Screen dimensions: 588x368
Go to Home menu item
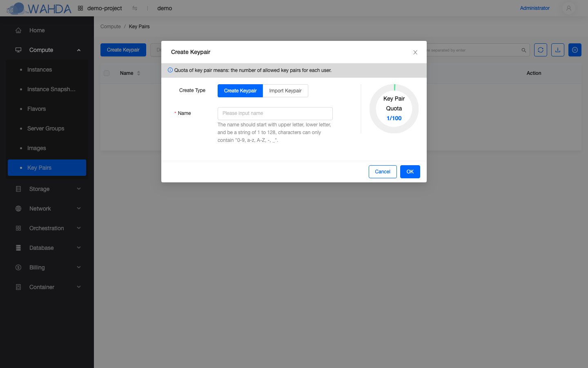point(47,30)
